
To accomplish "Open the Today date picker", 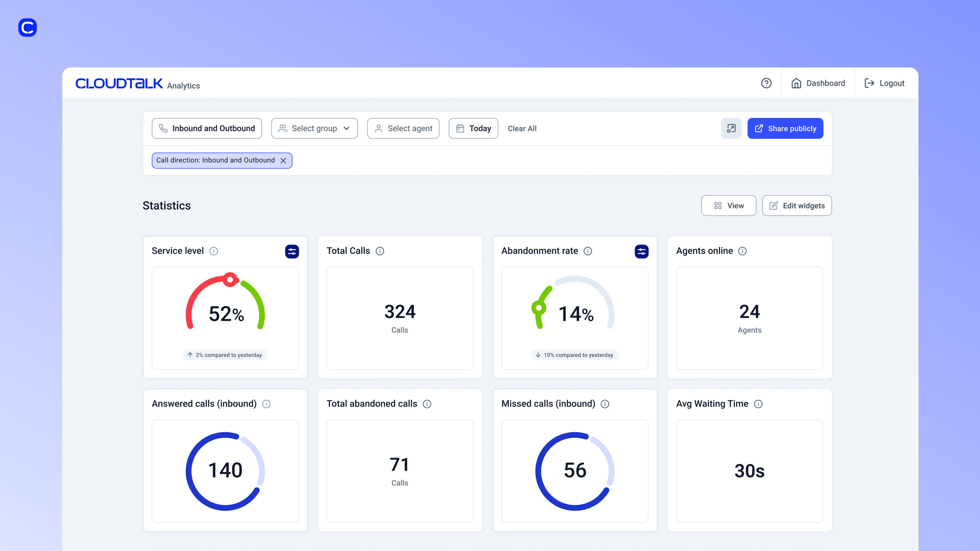I will pos(473,129).
